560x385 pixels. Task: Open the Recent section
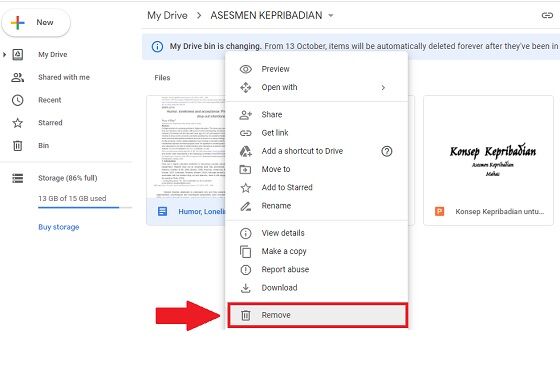[50, 100]
